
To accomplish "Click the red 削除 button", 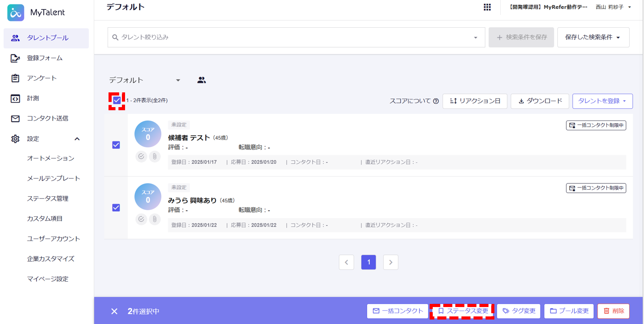I will click(613, 311).
